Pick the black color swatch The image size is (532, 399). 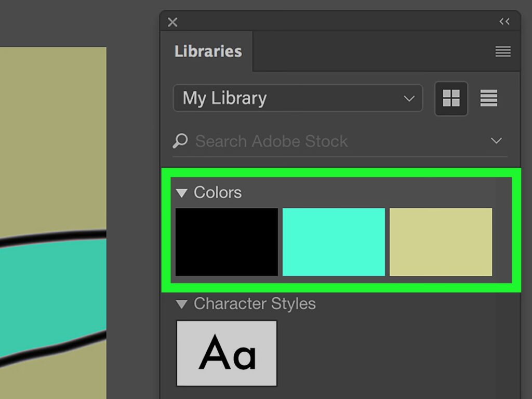(227, 242)
